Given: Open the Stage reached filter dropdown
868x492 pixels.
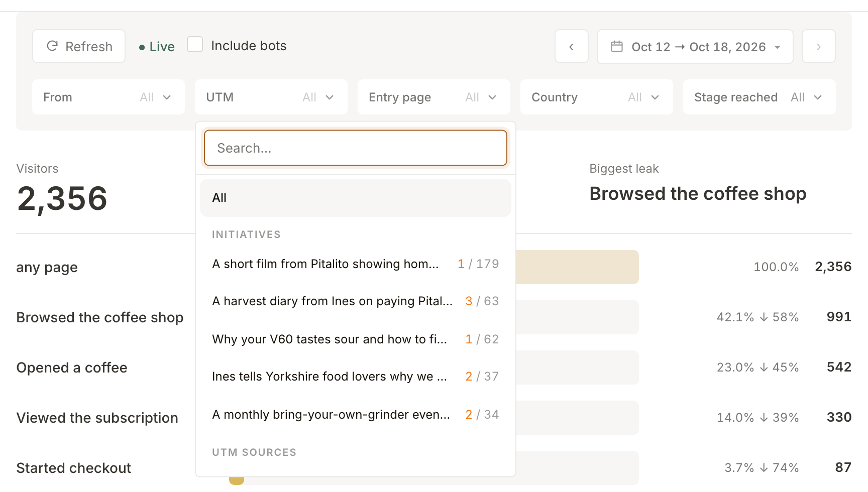Looking at the screenshot, I should click(759, 97).
